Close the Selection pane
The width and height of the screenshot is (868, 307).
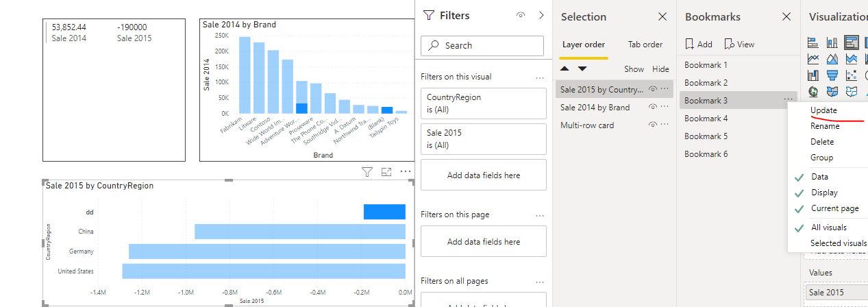pyautogui.click(x=662, y=17)
